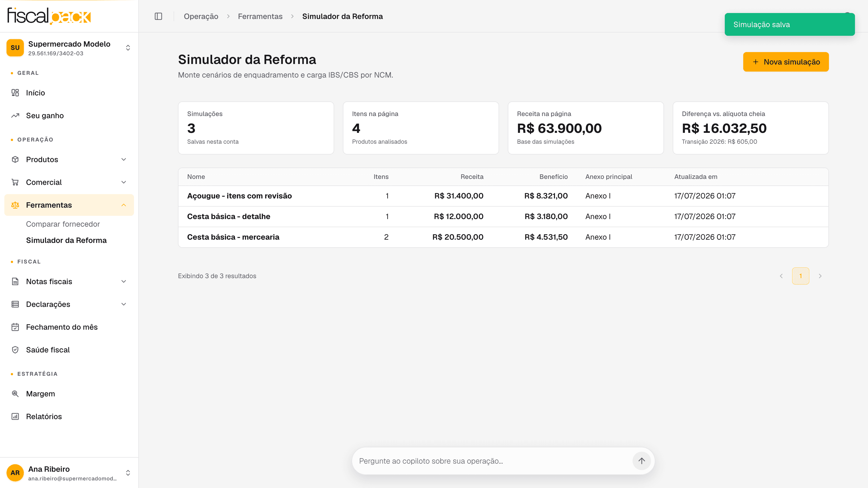The height and width of the screenshot is (488, 868).
Task: Click Exibindo 3 de 3 resultados text
Action: point(217,276)
